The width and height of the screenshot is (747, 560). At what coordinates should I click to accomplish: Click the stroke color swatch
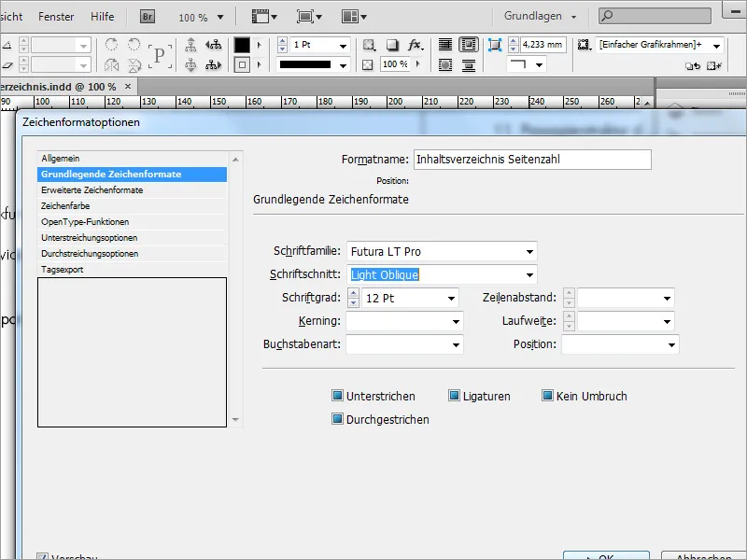pos(242,64)
